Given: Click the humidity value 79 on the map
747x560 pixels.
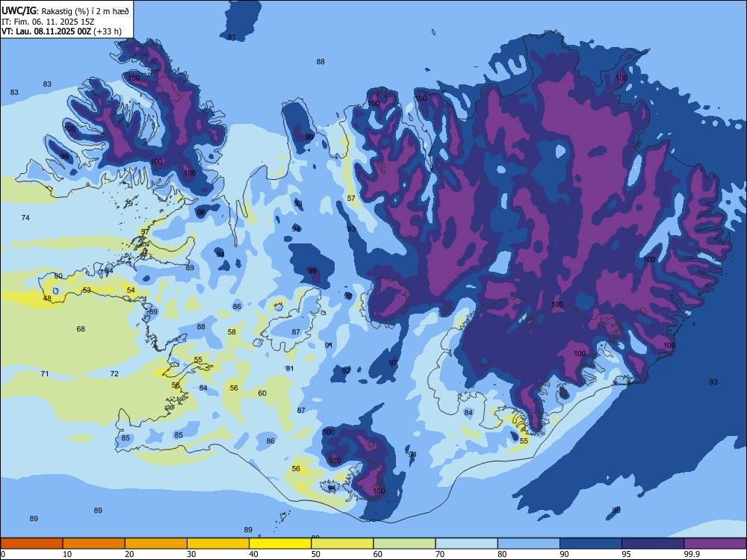Looking at the screenshot, I should [x=128, y=204].
